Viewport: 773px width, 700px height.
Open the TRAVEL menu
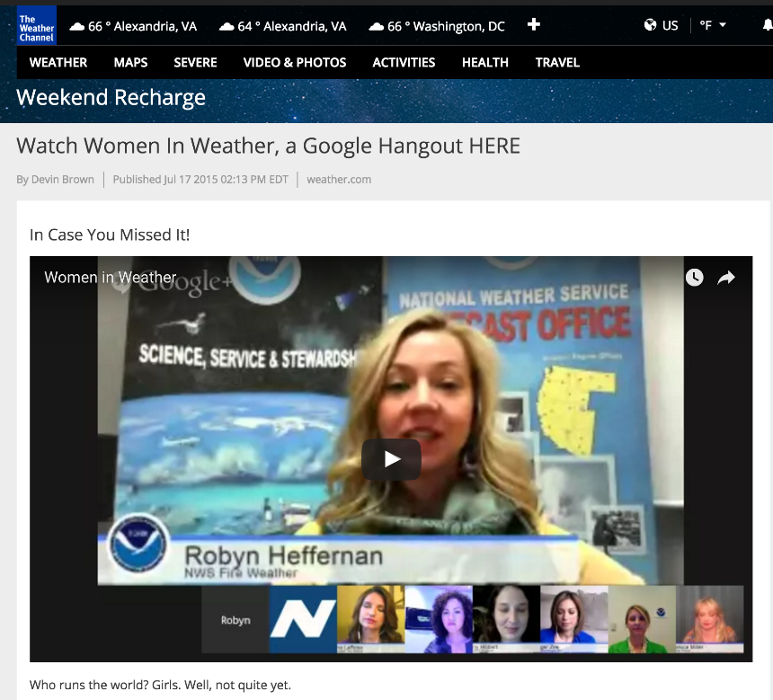557,63
